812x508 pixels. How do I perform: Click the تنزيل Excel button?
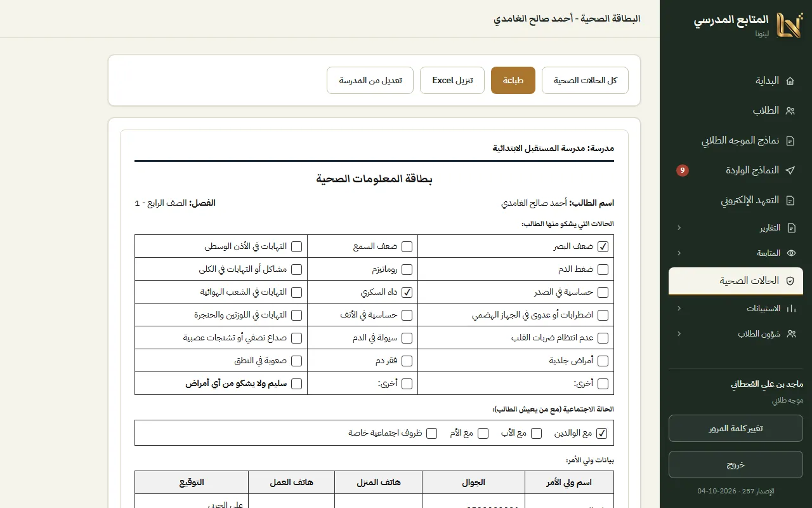[452, 81]
